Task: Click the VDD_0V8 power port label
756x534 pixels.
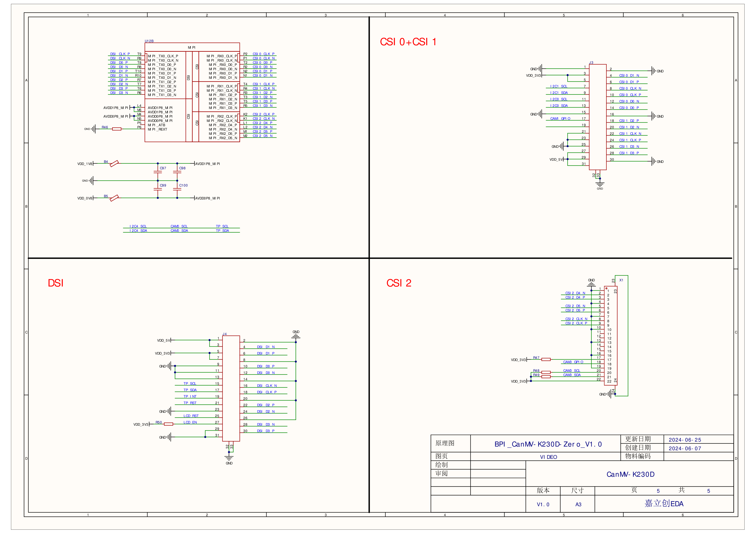Action: pos(85,198)
